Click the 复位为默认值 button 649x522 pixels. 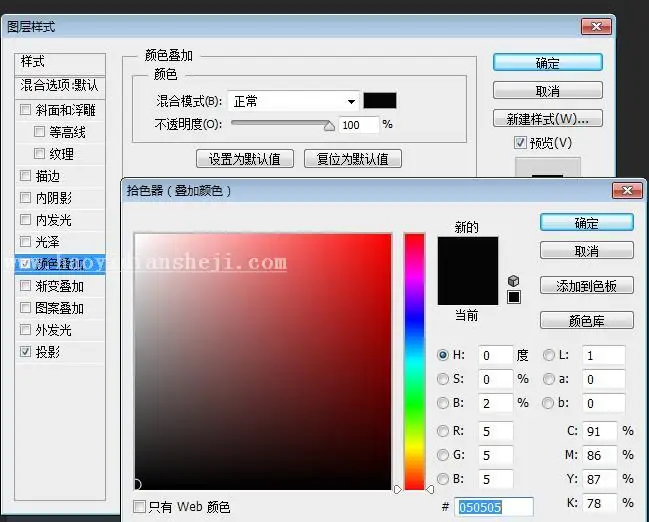coord(353,159)
